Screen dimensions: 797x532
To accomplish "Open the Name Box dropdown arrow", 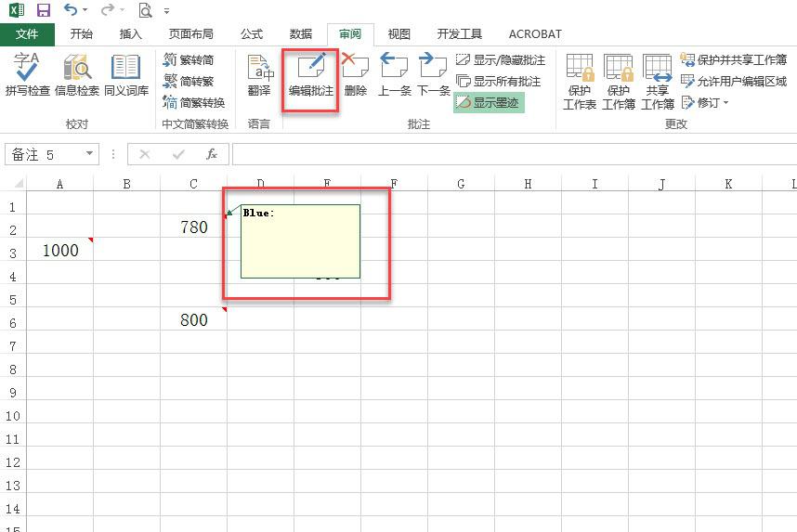I will pos(89,154).
